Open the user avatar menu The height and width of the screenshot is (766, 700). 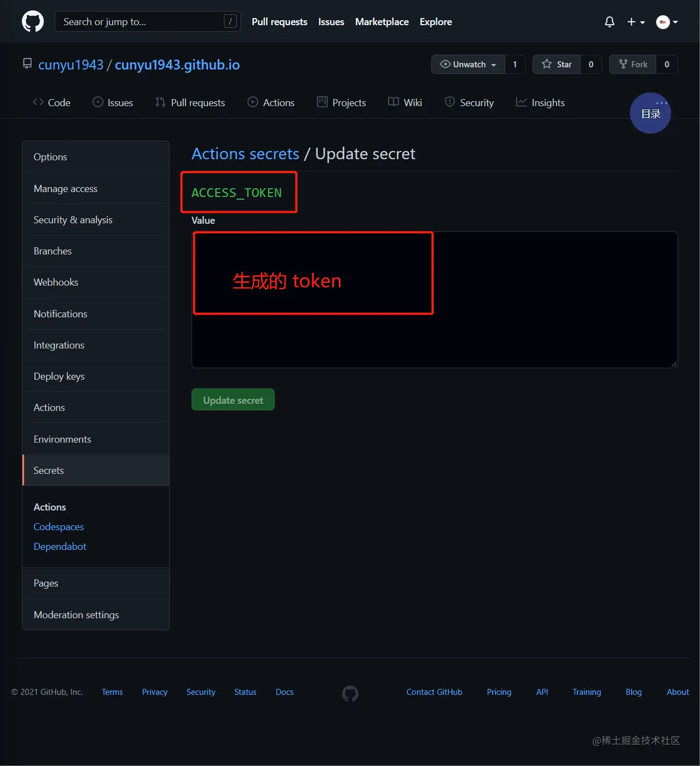(x=667, y=22)
